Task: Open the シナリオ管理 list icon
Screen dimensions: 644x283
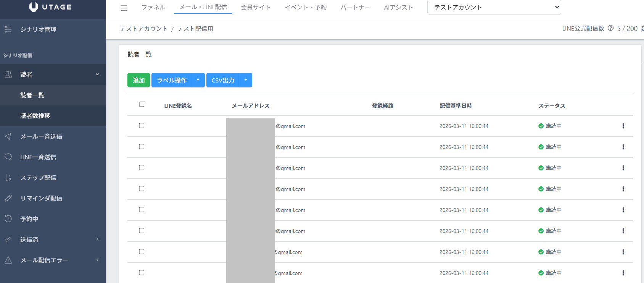Action: point(8,29)
